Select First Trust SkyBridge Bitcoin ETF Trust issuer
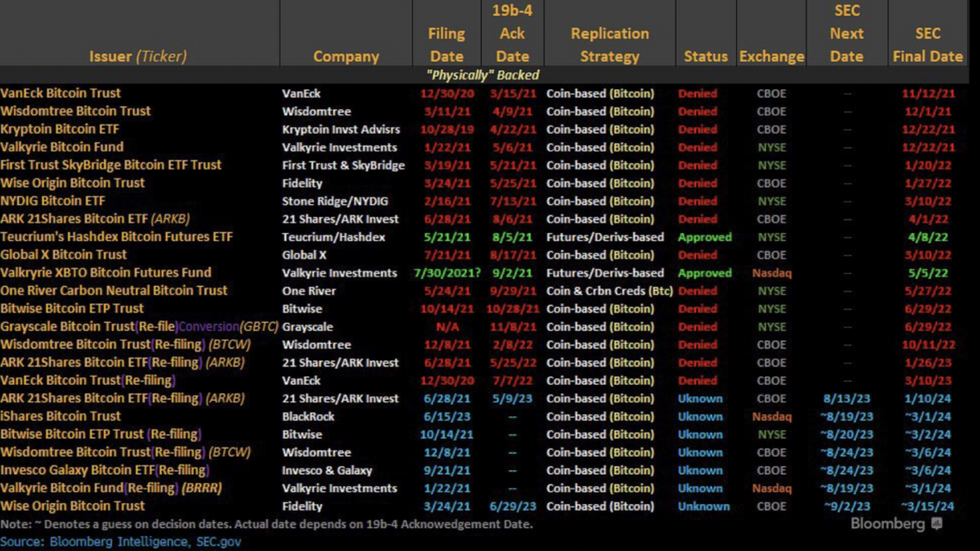 111,165
